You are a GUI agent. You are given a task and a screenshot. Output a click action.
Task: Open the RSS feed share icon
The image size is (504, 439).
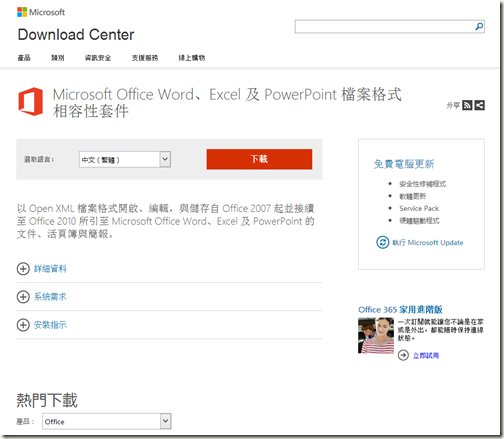tap(467, 105)
